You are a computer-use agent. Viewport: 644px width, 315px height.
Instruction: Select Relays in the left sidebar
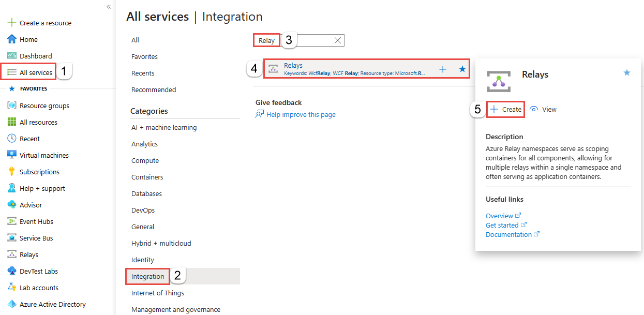[x=31, y=254]
